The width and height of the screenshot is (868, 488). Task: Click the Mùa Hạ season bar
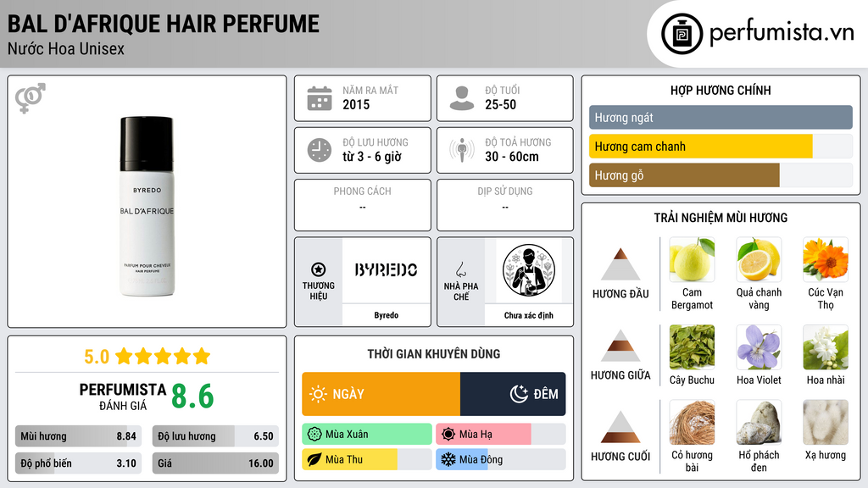(x=501, y=435)
